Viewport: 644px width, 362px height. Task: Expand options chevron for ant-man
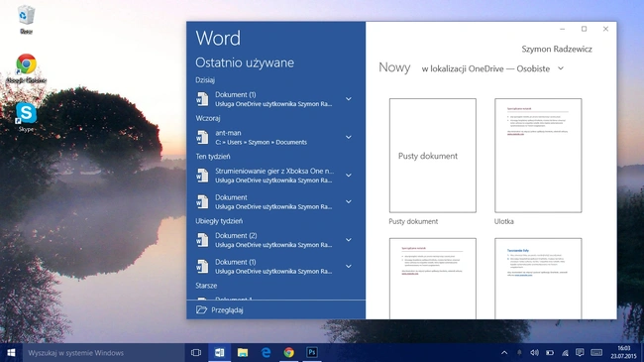tap(349, 137)
